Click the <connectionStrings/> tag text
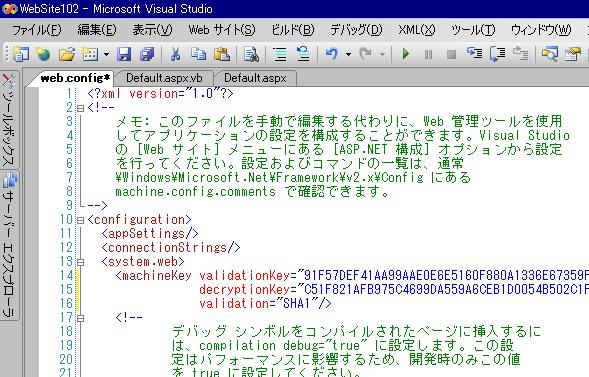 [171, 247]
